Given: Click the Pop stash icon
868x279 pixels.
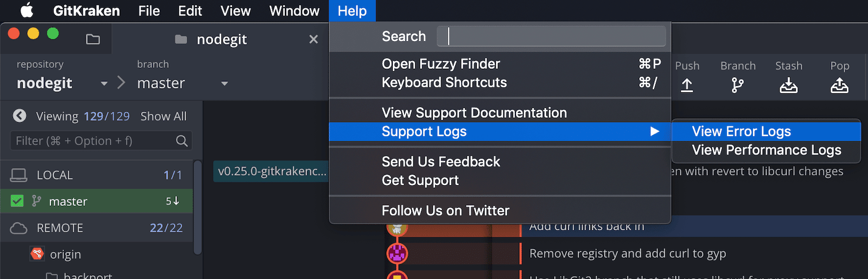Looking at the screenshot, I should point(839,85).
